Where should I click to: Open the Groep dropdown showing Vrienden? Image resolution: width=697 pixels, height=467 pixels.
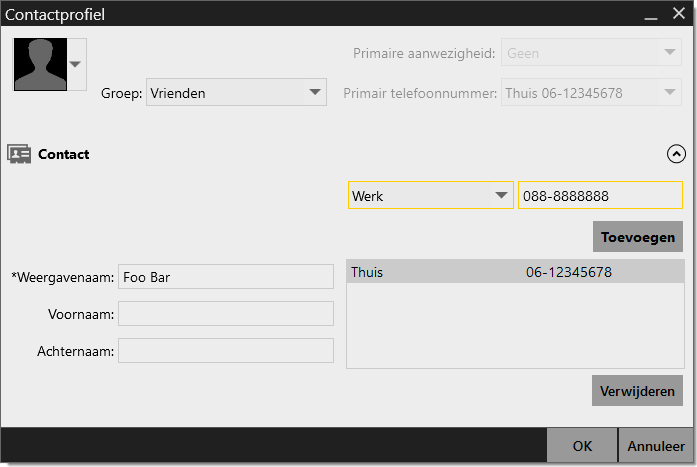click(x=236, y=92)
